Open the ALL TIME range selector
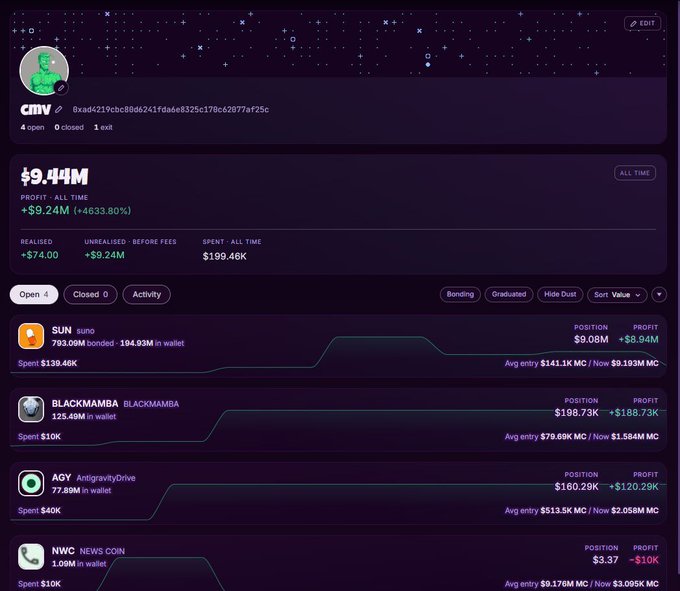Image resolution: width=680 pixels, height=591 pixels. [634, 173]
